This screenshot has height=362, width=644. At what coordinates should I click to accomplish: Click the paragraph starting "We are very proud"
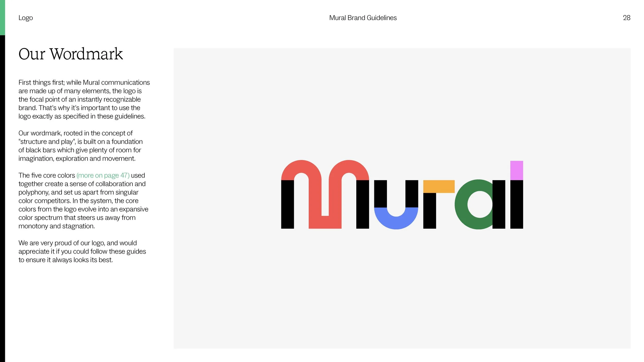click(82, 252)
